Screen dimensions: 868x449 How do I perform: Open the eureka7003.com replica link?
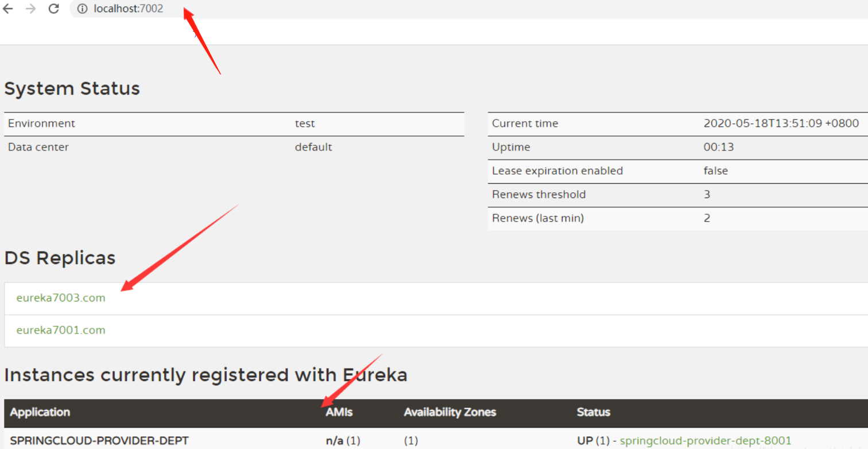[x=61, y=298]
